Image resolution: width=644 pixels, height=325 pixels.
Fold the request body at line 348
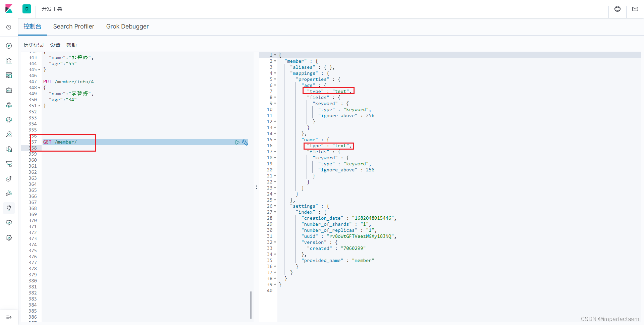(x=39, y=88)
